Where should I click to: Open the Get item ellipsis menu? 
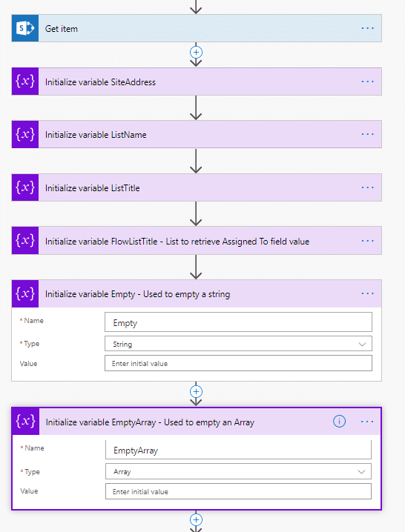click(x=368, y=28)
